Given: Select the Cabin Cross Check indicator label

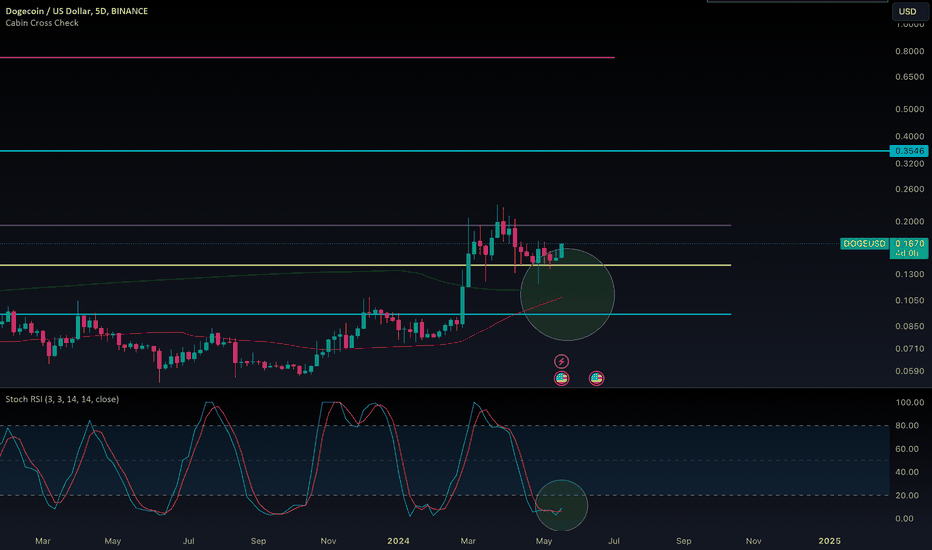Looking at the screenshot, I should pyautogui.click(x=42, y=23).
